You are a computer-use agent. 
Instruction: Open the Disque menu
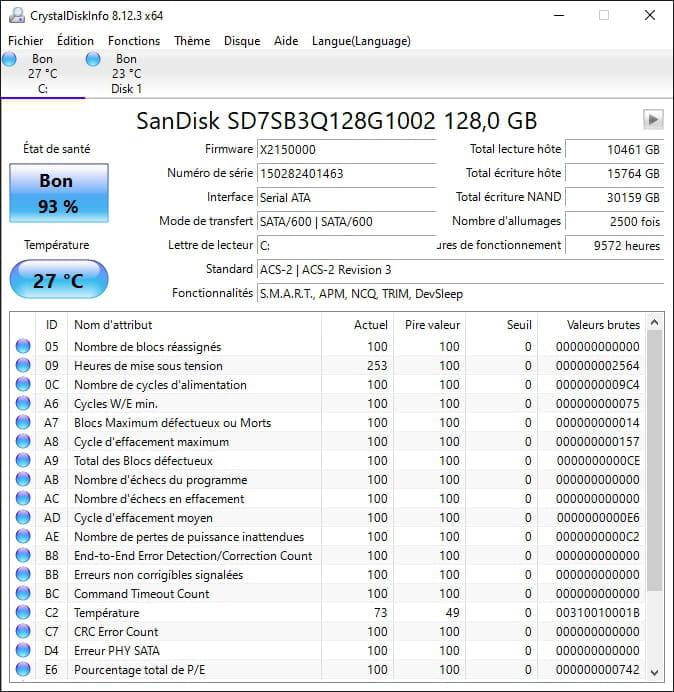(x=242, y=41)
